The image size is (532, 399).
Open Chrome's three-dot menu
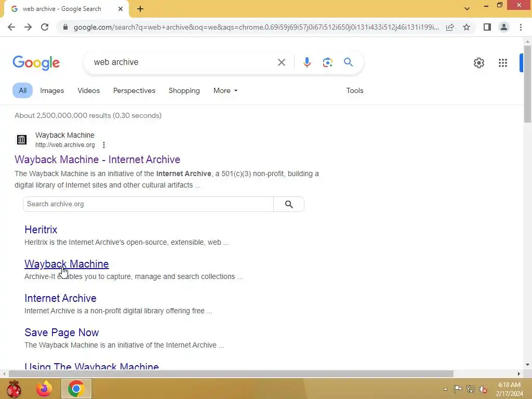[521, 27]
